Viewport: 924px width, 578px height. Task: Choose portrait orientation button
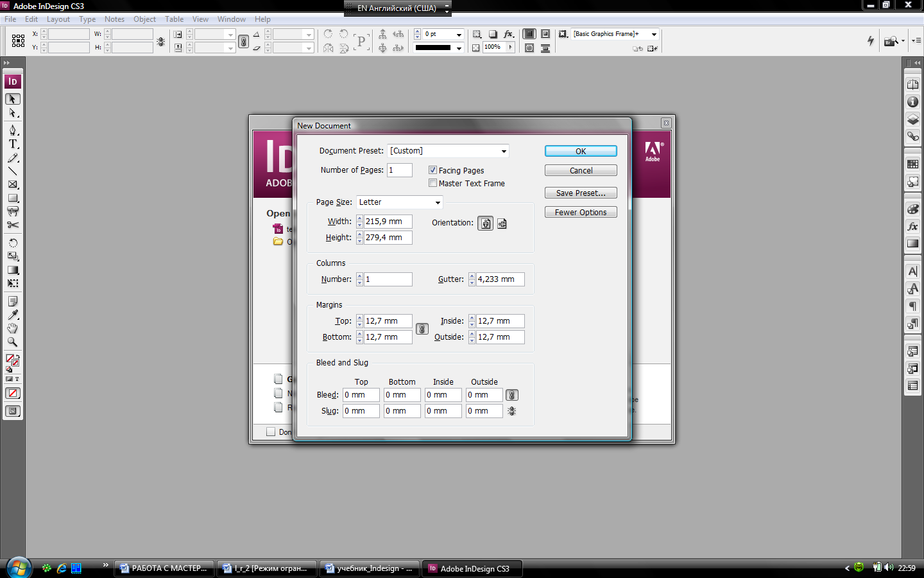tap(486, 223)
